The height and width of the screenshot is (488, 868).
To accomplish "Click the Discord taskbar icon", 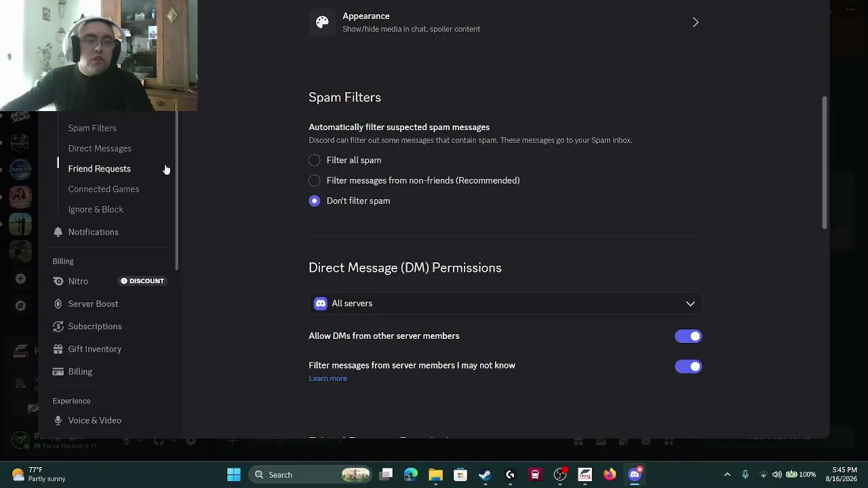I will pos(635,474).
